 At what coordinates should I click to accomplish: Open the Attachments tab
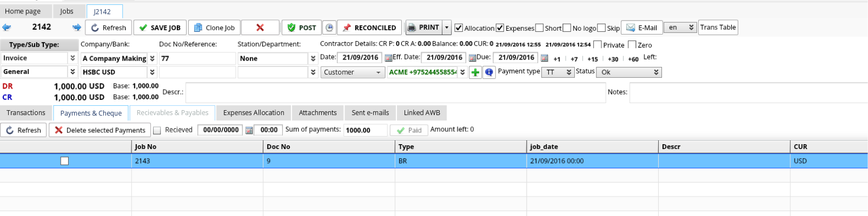317,113
